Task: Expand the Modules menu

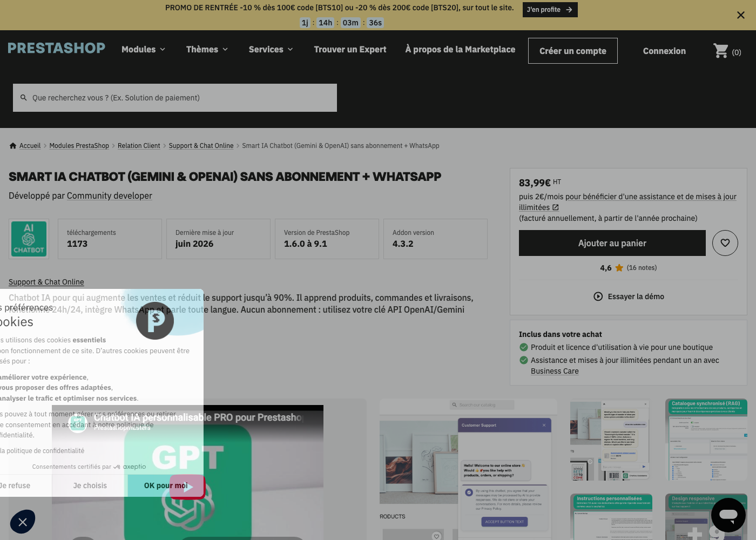Action: click(x=144, y=49)
